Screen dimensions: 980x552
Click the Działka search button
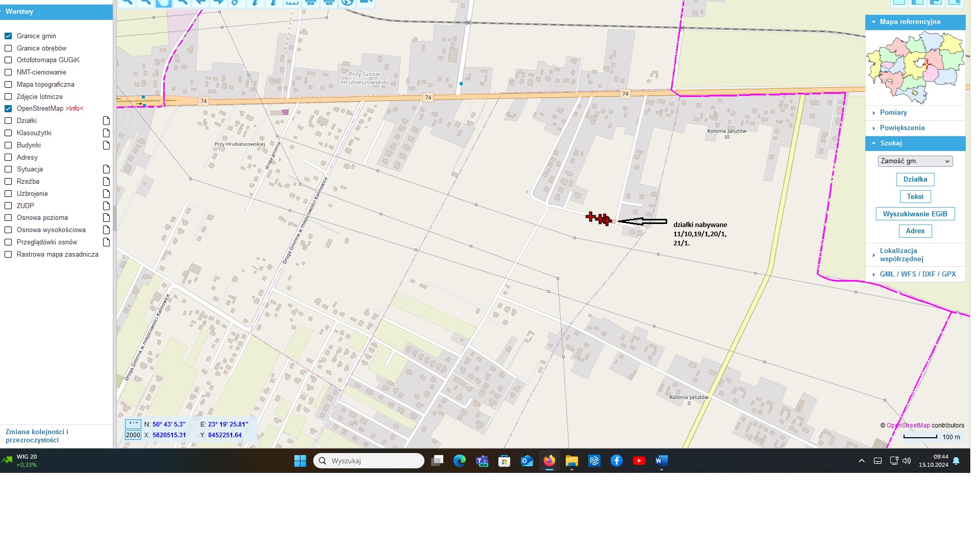[915, 180]
